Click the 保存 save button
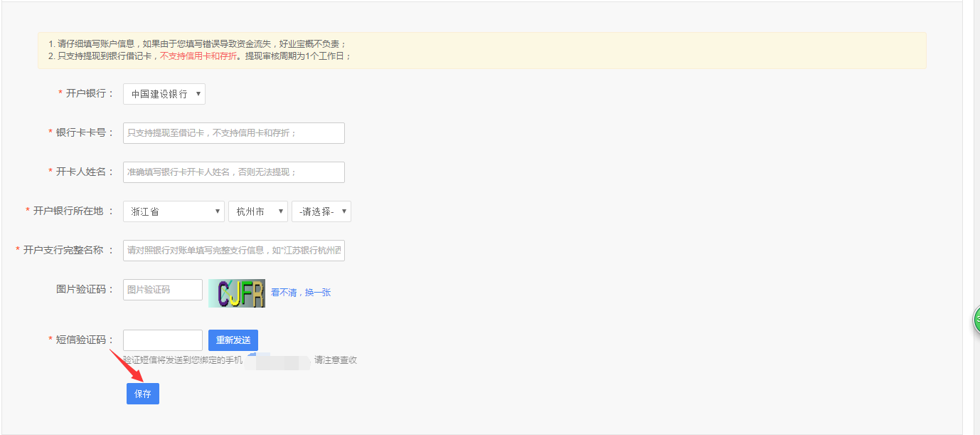This screenshot has height=435, width=980. pos(143,394)
